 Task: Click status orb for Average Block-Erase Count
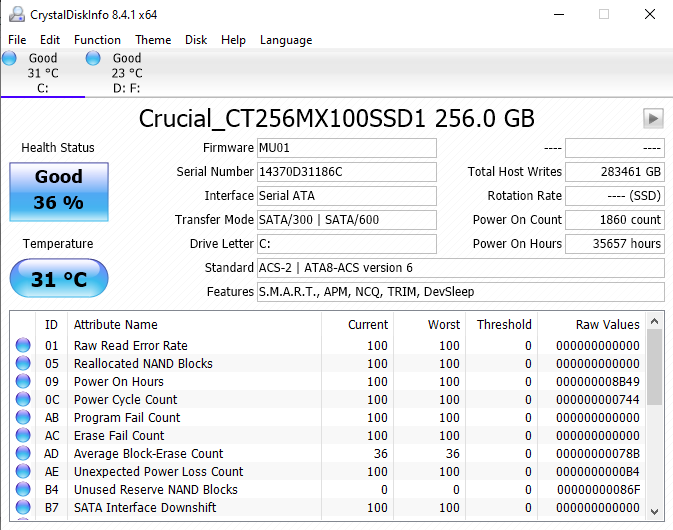23,453
